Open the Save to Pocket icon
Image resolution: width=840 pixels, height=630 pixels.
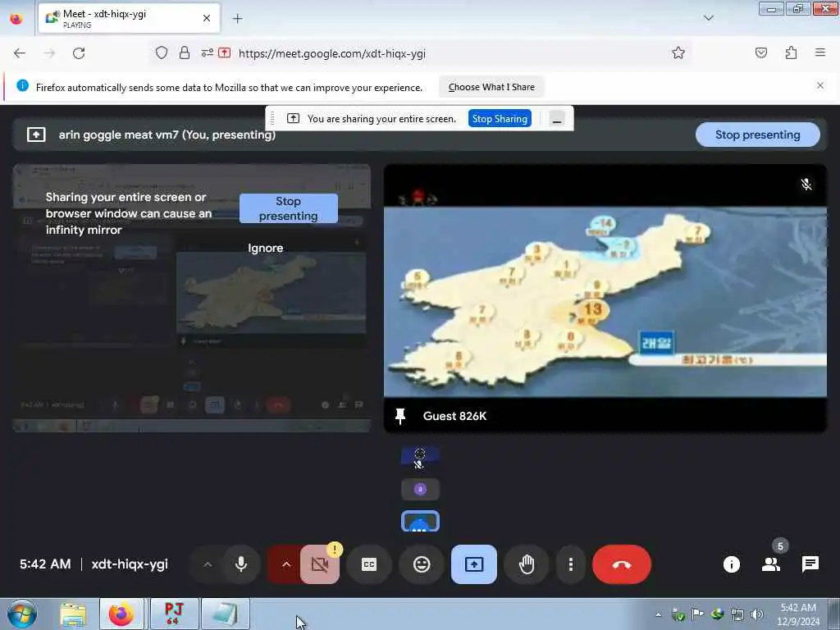pos(761,52)
